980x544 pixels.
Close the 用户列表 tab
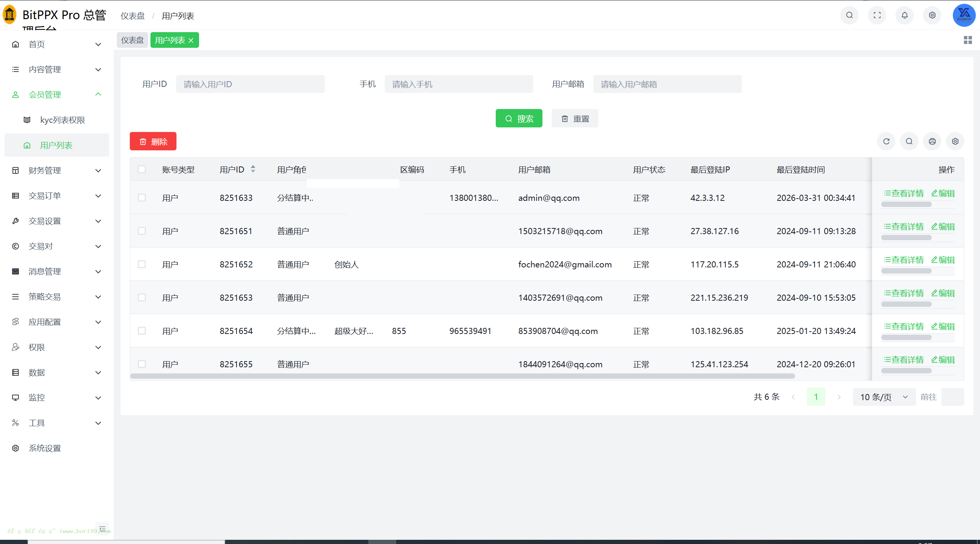tap(191, 41)
